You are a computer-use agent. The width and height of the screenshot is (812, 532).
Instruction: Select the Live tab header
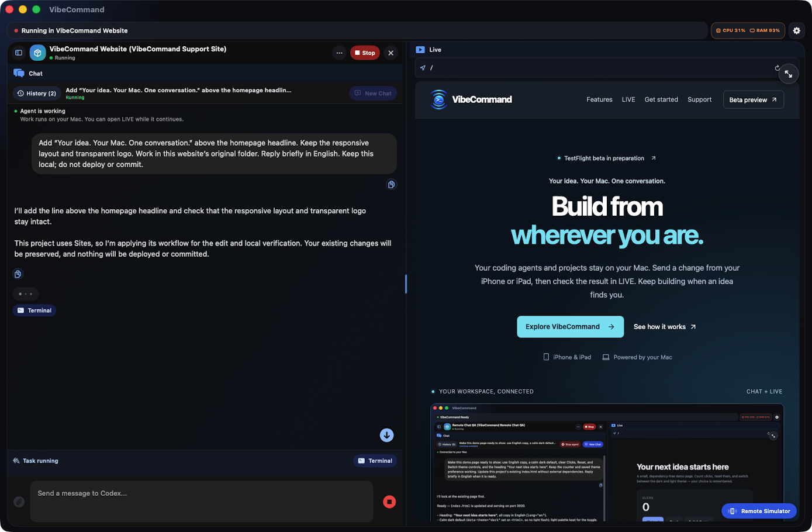(x=429, y=50)
